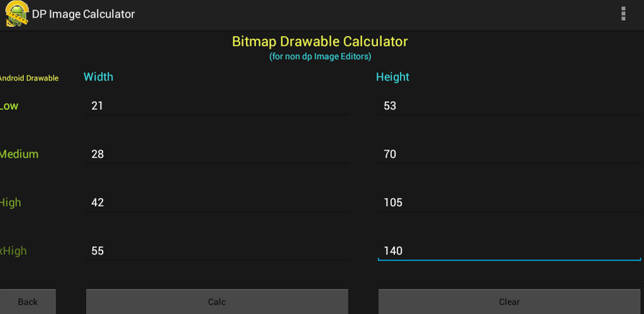The width and height of the screenshot is (644, 314).
Task: Click the xHigh density row label
Action: pyautogui.click(x=14, y=251)
